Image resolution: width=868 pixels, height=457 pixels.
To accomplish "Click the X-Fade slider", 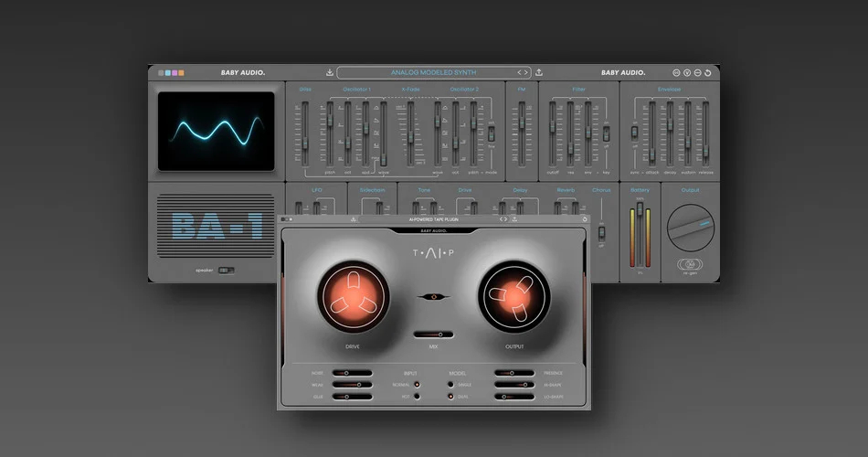I will pos(410,133).
